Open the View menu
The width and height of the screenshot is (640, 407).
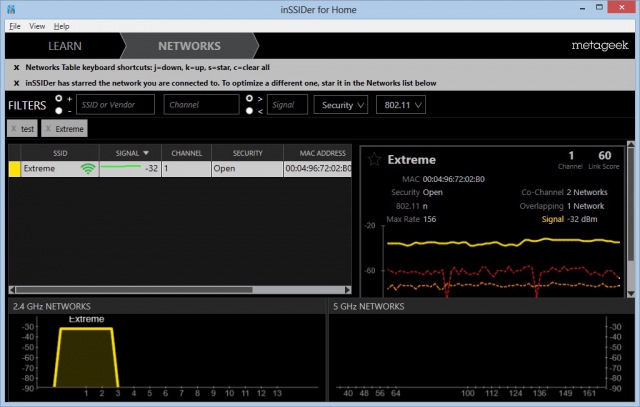[x=37, y=26]
